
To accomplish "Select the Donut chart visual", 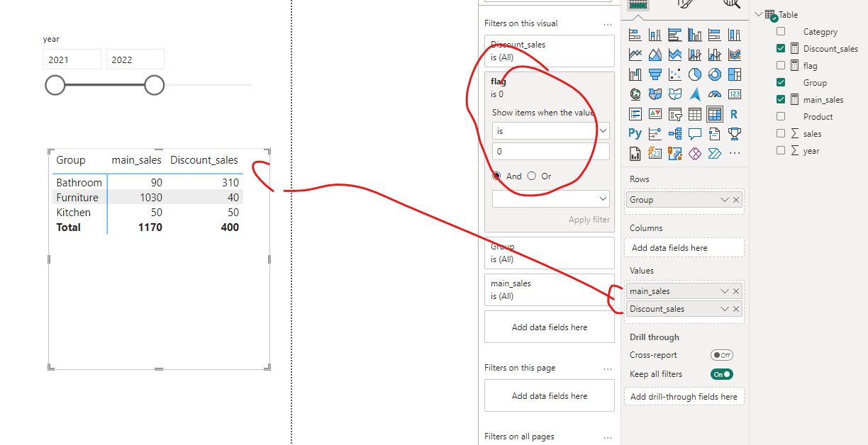I will click(x=715, y=74).
